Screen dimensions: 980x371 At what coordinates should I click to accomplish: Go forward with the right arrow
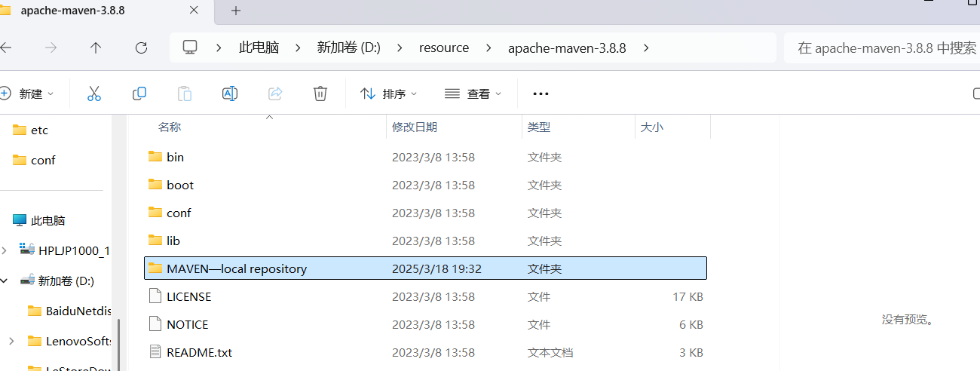tap(51, 48)
